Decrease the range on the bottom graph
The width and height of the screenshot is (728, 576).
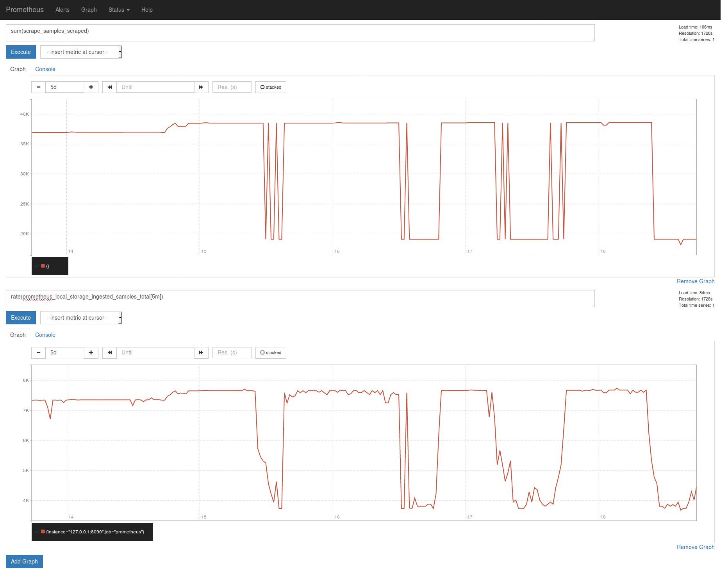click(38, 352)
